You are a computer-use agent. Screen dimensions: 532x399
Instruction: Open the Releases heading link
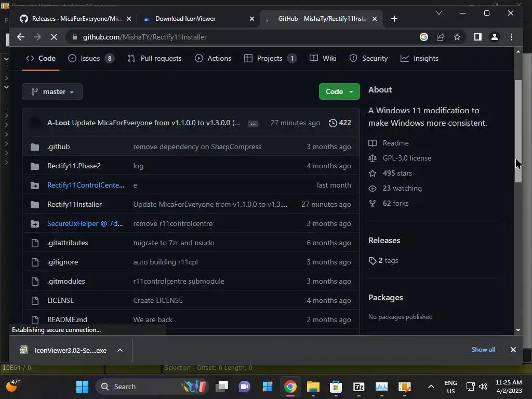coord(384,240)
